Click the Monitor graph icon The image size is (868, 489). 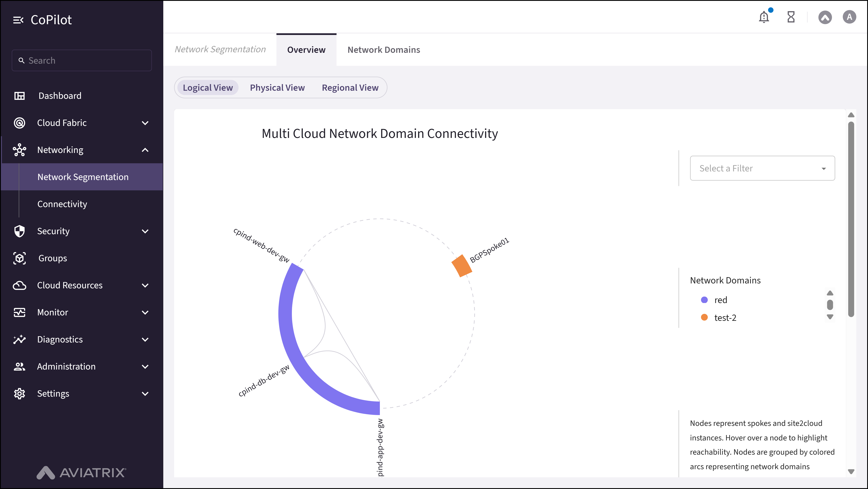pyautogui.click(x=19, y=312)
